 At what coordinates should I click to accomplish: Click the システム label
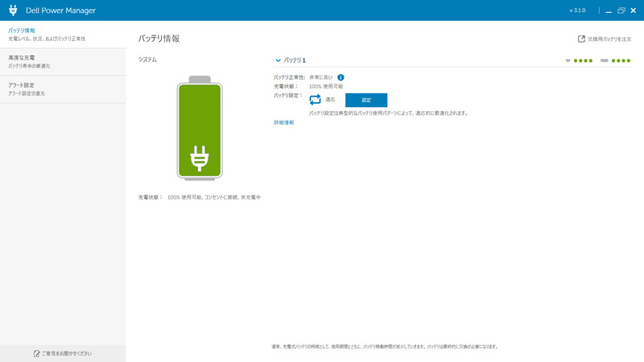coord(147,60)
